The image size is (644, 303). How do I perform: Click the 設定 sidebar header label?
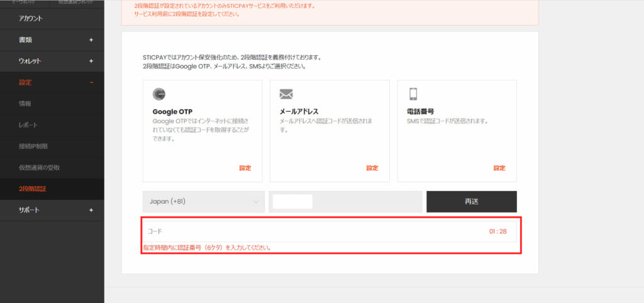[25, 82]
